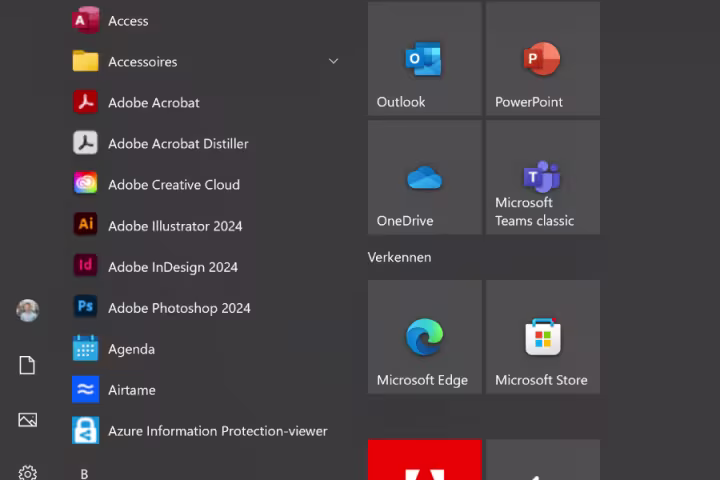
Task: Open Settings via the gear icon
Action: 28,473
